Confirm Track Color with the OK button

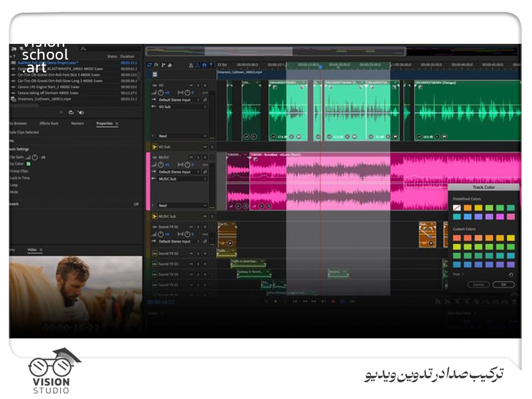point(504,284)
